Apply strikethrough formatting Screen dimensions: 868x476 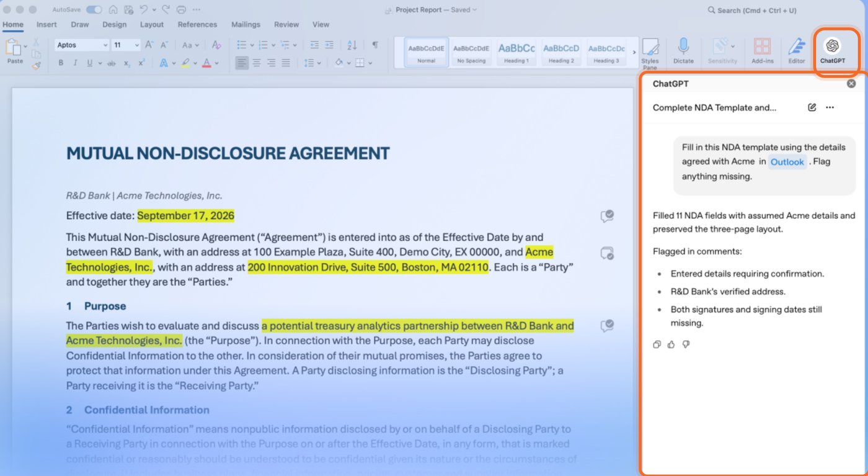(112, 63)
